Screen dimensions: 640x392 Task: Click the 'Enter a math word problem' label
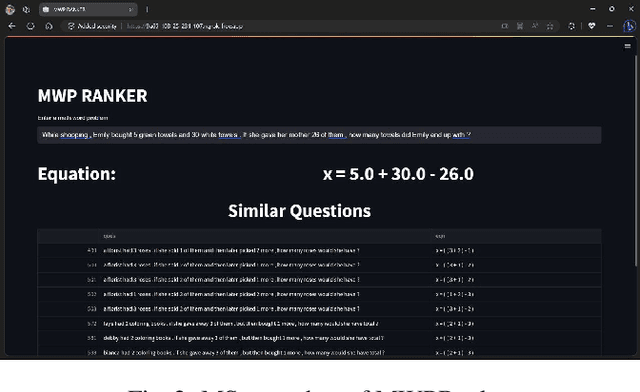[x=73, y=118]
